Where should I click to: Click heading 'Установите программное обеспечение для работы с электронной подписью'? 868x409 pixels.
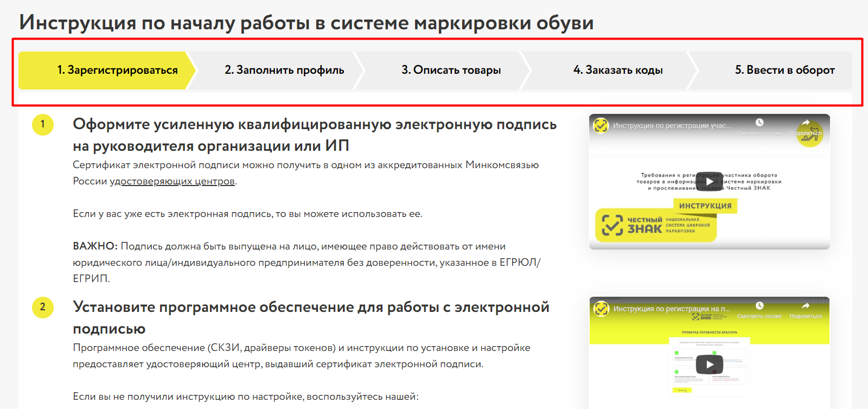[311, 318]
